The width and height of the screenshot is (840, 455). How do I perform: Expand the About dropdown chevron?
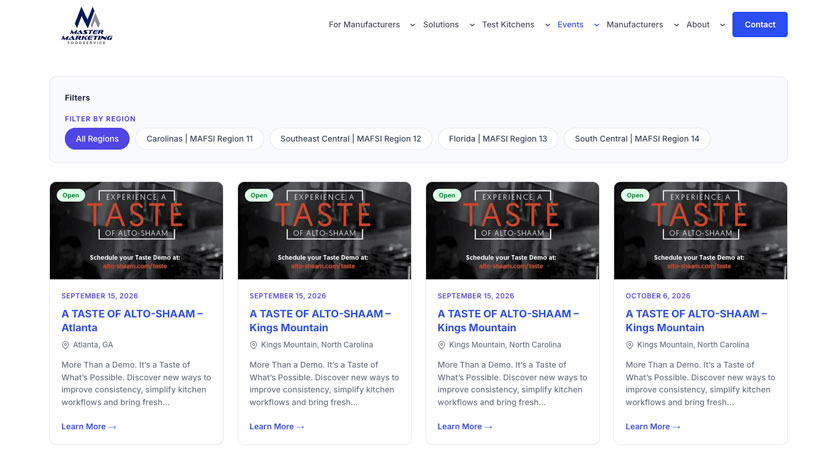(722, 25)
